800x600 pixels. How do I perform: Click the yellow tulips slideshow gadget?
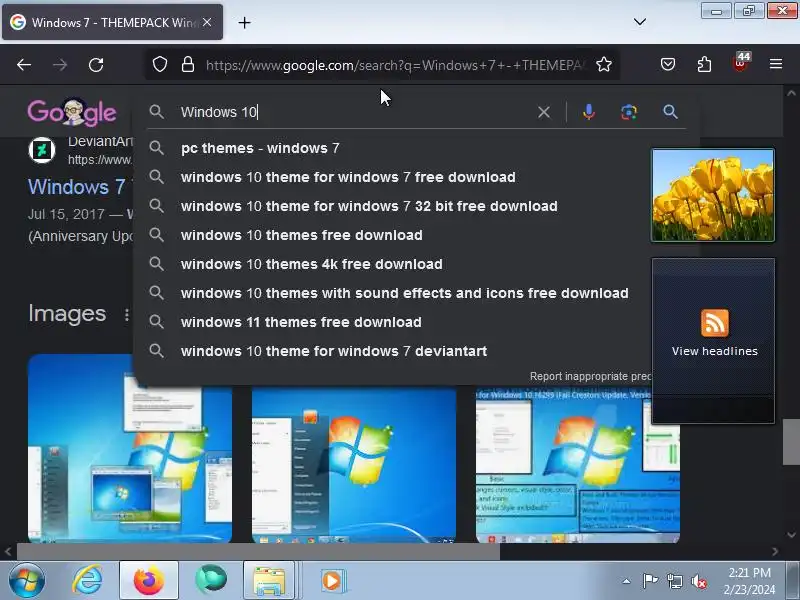pyautogui.click(x=713, y=195)
